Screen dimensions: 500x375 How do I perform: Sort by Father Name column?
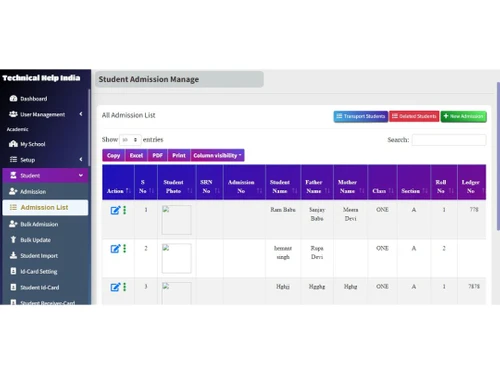(317, 183)
